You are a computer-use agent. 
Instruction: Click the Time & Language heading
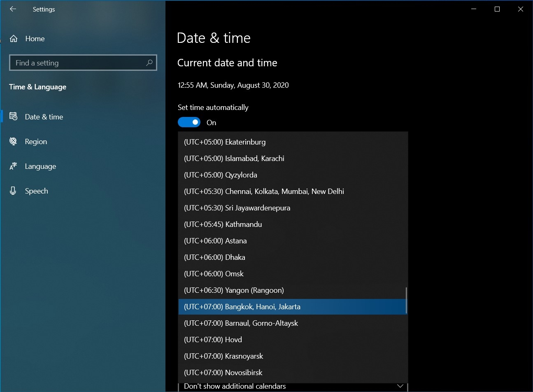tap(37, 87)
